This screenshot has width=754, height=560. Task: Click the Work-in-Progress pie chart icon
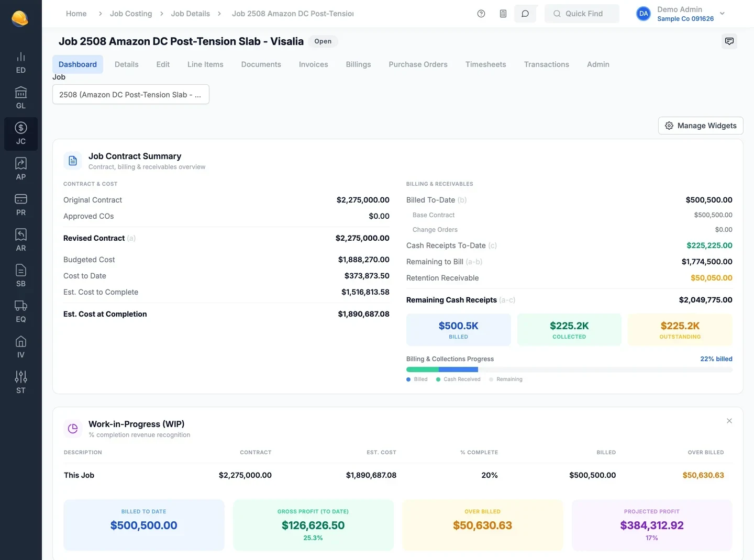coord(73,429)
